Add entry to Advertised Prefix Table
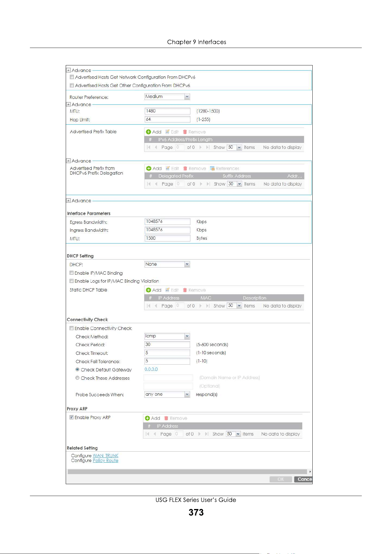The height and width of the screenshot is (554, 392). pos(153,132)
